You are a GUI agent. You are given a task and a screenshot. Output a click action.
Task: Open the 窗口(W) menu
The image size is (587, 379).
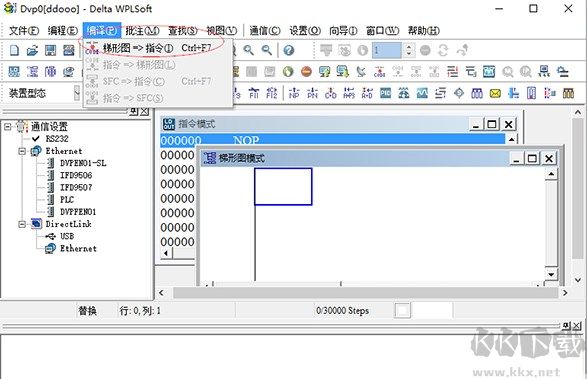coord(382,30)
